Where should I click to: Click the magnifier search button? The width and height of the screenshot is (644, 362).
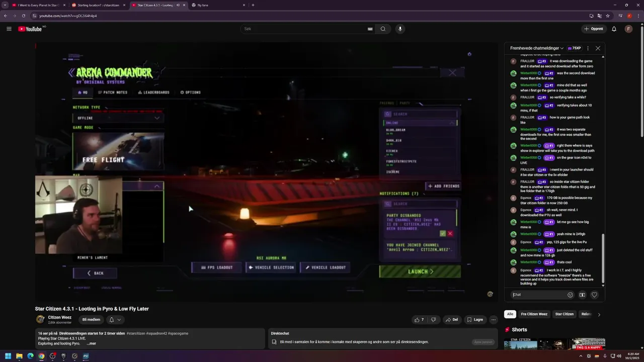tap(383, 29)
